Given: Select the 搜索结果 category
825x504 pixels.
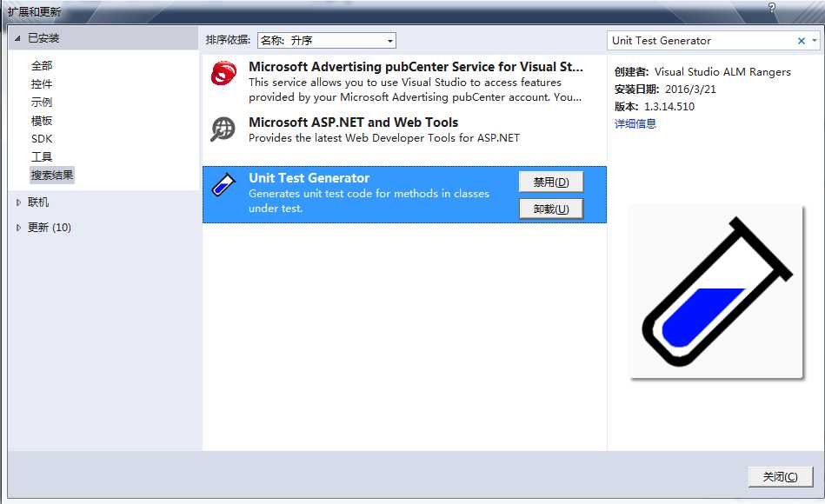Looking at the screenshot, I should click(52, 175).
